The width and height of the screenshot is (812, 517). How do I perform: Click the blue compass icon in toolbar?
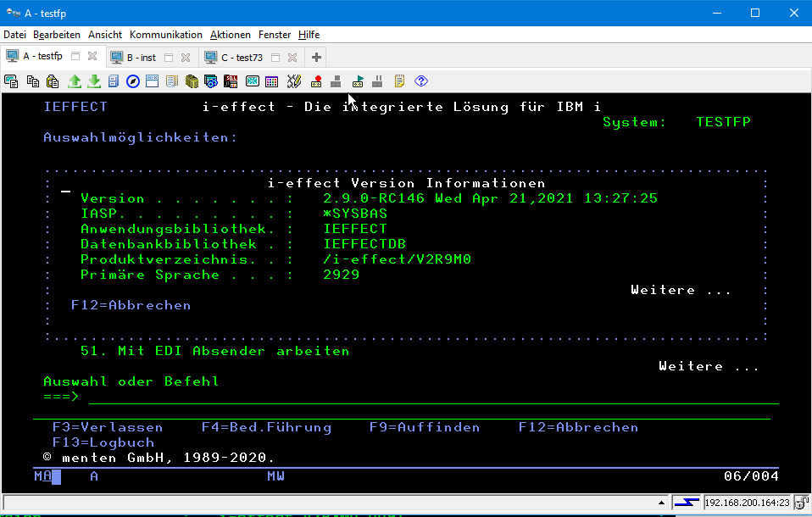pos(133,81)
